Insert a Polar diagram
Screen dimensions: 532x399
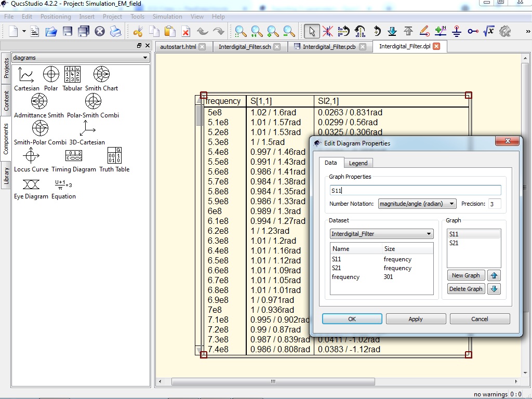[51, 79]
